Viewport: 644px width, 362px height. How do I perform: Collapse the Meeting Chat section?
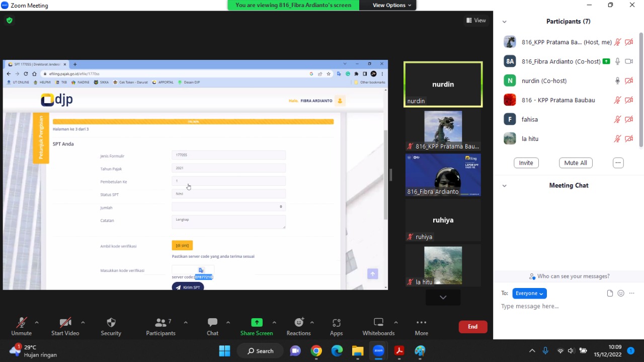coord(504,186)
